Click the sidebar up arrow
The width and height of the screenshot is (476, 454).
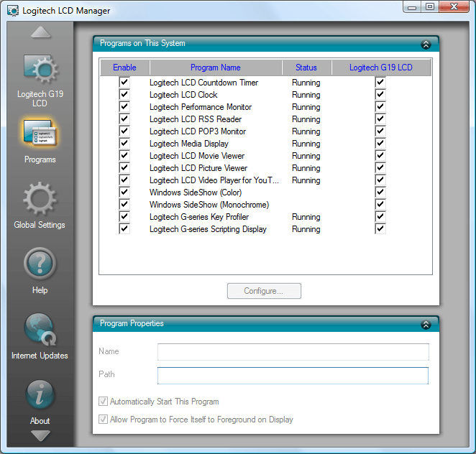pyautogui.click(x=41, y=32)
